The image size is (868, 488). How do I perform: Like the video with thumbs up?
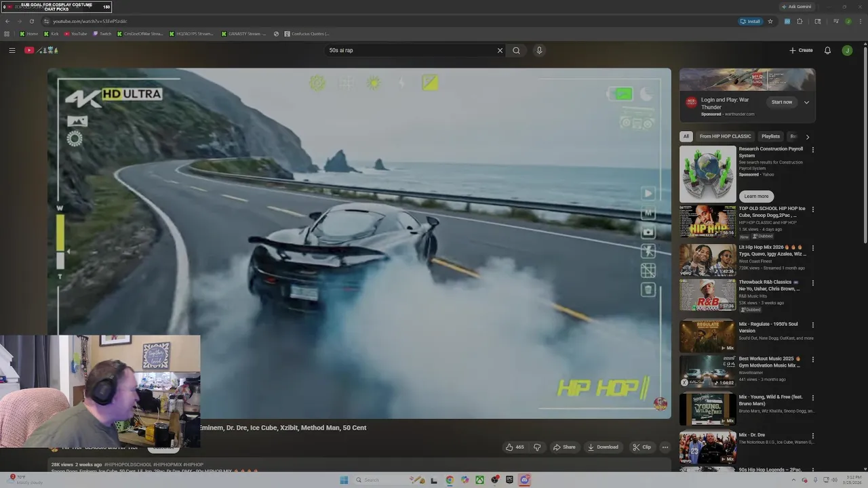pyautogui.click(x=514, y=447)
